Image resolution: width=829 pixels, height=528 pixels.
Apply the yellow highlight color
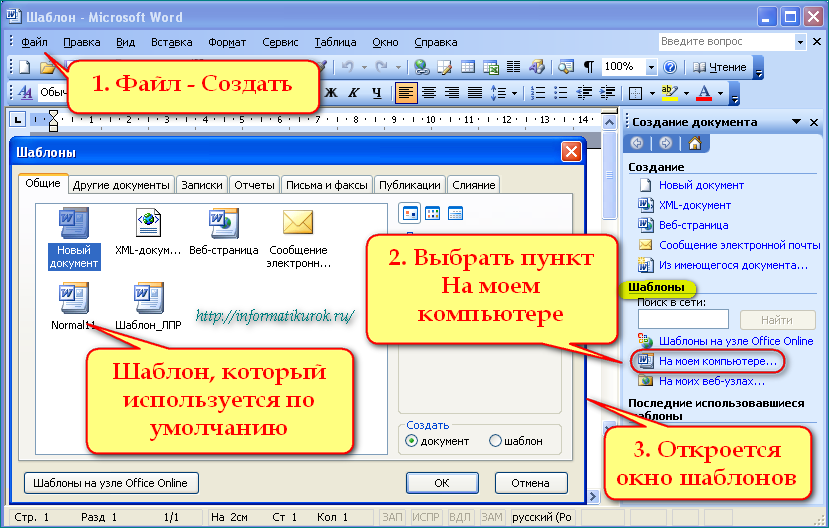[669, 93]
